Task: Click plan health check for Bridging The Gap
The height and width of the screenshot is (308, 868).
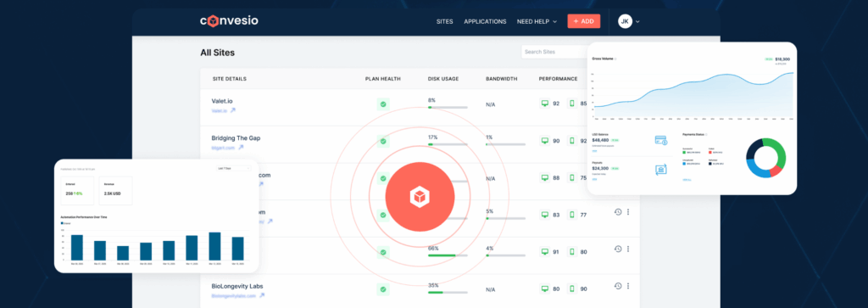Action: [x=382, y=141]
